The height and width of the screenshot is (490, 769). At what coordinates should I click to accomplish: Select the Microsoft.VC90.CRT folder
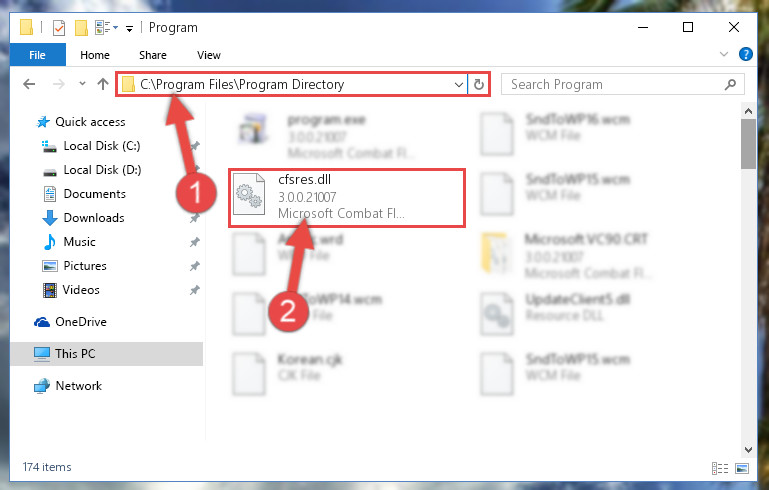point(564,255)
